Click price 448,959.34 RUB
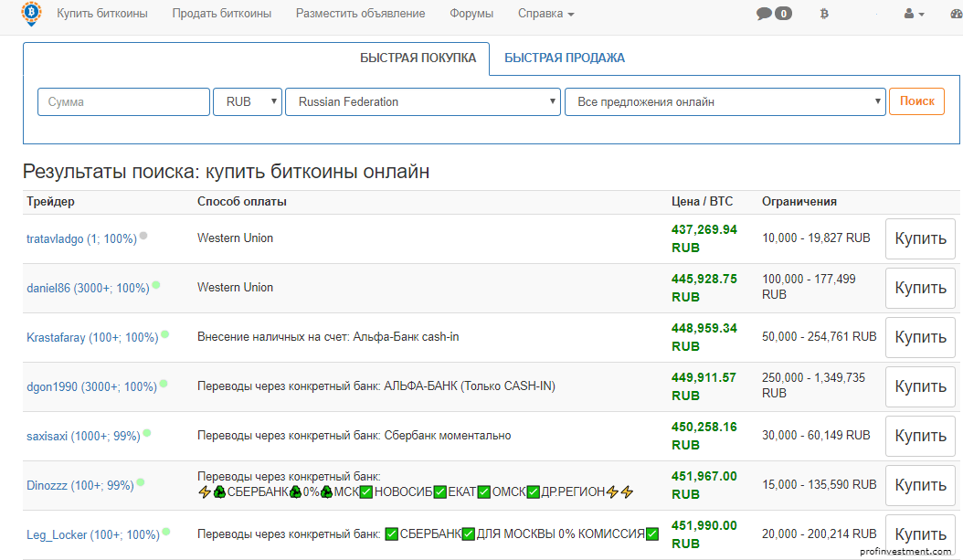The height and width of the screenshot is (560, 963). [704, 337]
